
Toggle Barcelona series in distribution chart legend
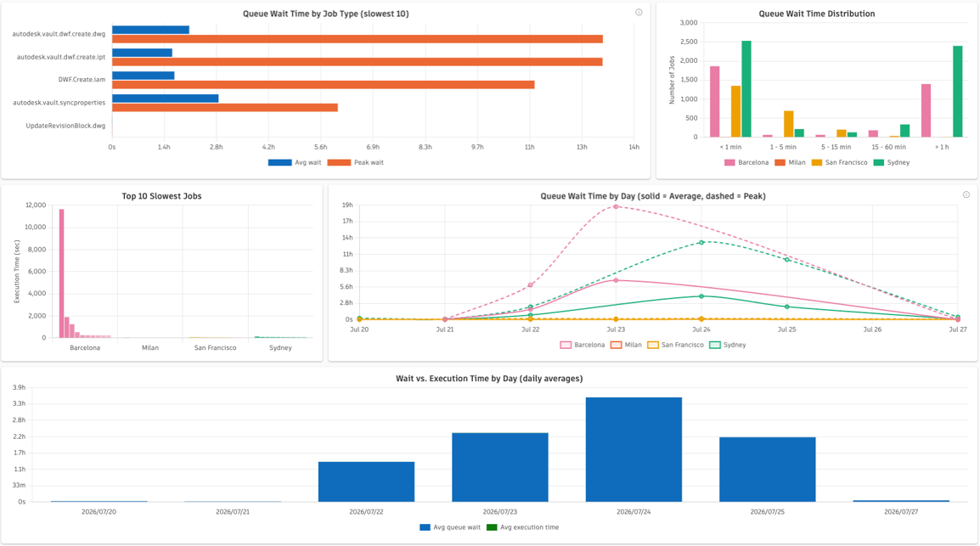[x=746, y=162]
